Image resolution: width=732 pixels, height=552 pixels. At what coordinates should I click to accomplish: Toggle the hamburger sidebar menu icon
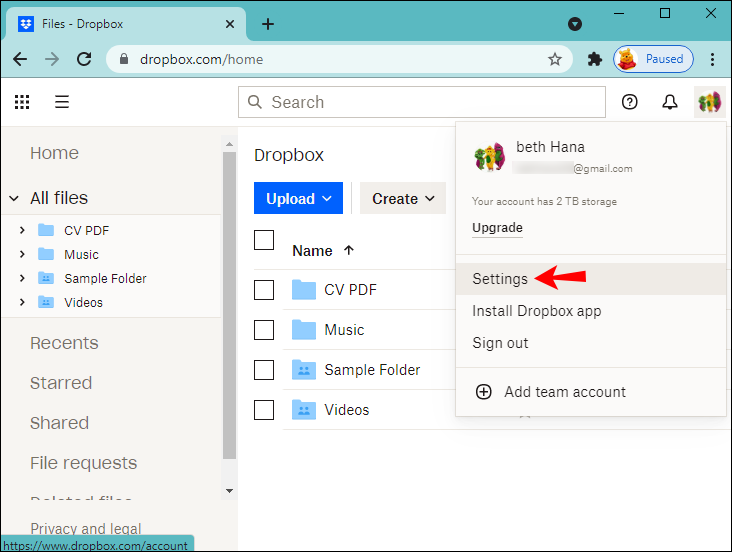coord(62,102)
